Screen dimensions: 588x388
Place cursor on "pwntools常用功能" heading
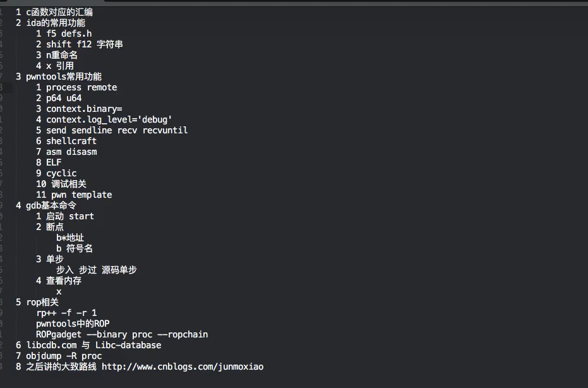[x=63, y=76]
